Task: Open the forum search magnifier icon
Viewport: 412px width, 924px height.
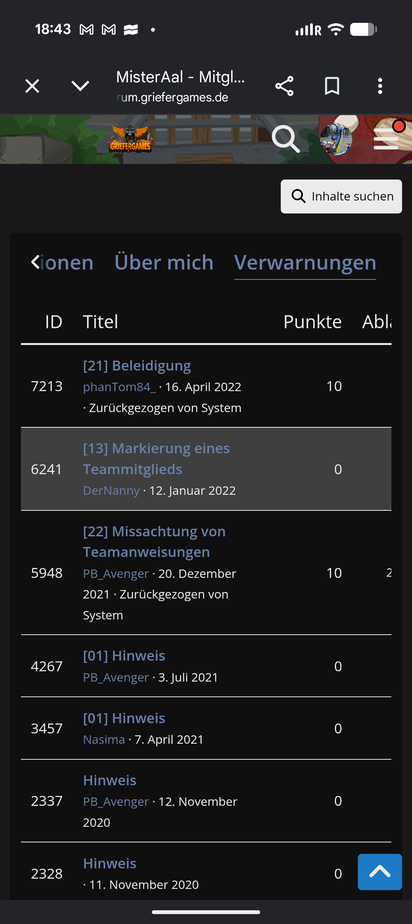Action: pyautogui.click(x=286, y=139)
